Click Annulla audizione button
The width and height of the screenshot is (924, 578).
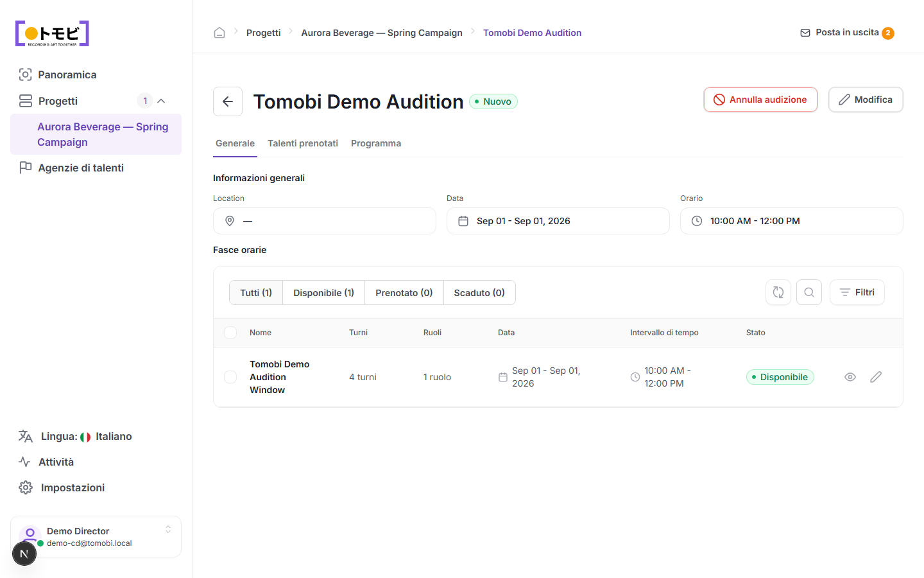[x=760, y=100]
